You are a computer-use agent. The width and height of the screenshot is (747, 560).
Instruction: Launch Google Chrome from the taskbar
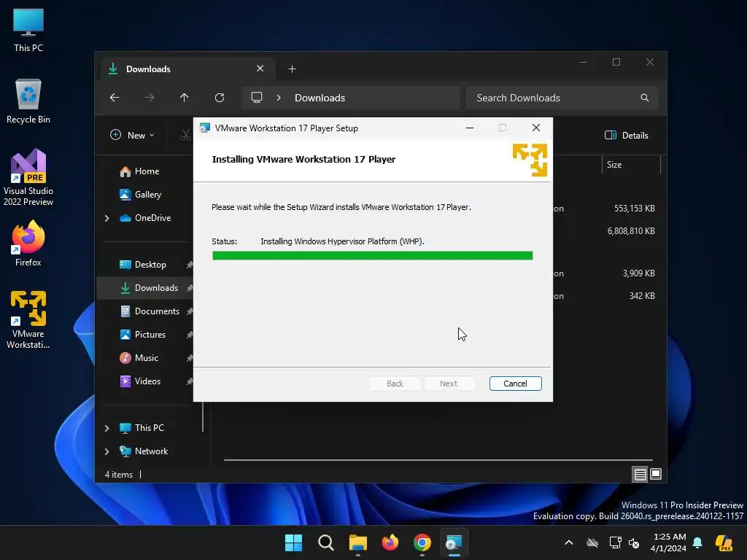[422, 542]
